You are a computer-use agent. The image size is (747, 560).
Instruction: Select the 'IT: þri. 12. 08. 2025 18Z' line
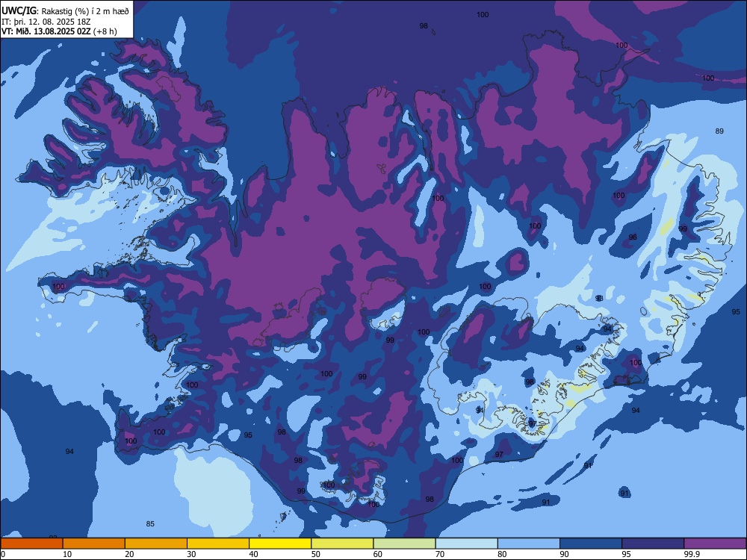pos(46,22)
